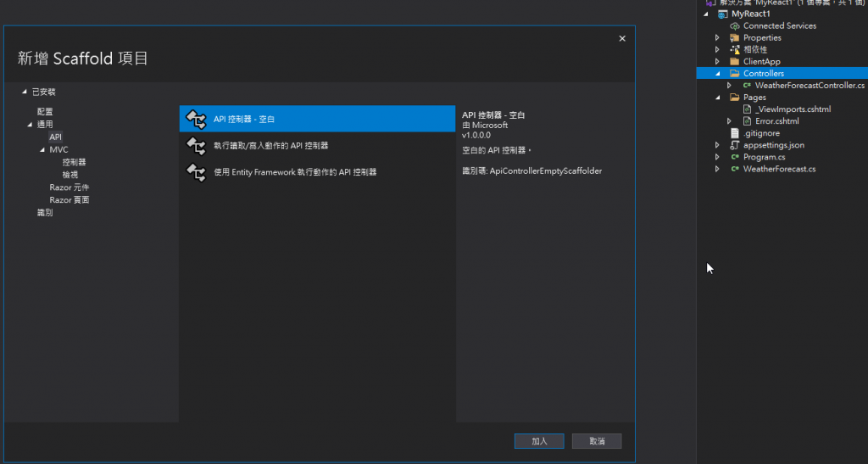
Task: Select Connected Services in Solution Explorer
Action: pyautogui.click(x=780, y=26)
